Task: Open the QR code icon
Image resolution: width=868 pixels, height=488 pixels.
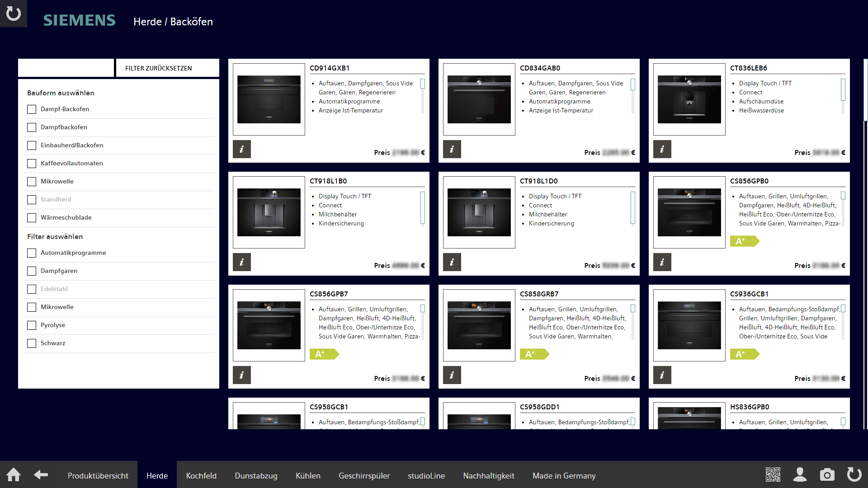Action: [x=773, y=475]
